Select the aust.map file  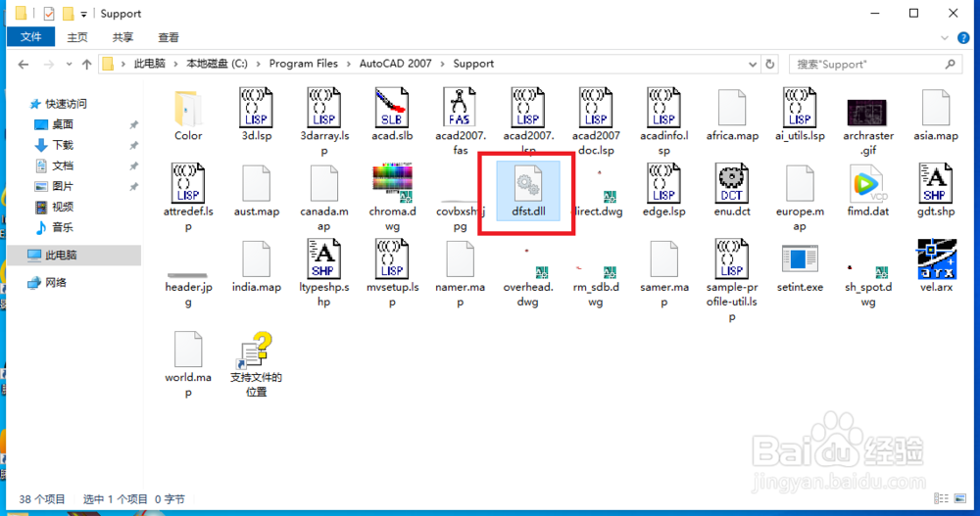[x=256, y=191]
